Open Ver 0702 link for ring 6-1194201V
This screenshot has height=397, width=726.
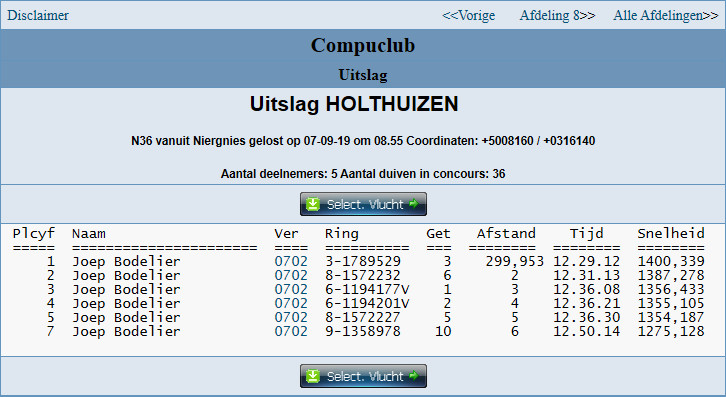point(291,303)
